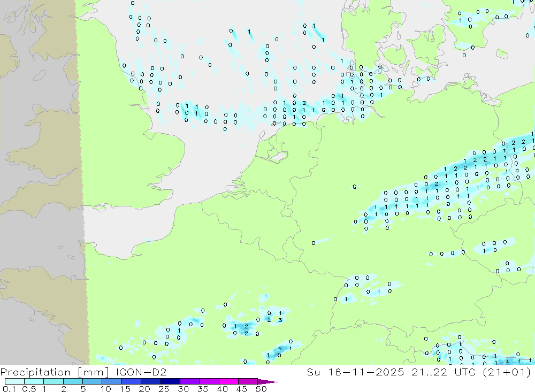Viewport: 535px width, 392px height.
Task: Click the '50' legend label
Action: pyautogui.click(x=261, y=389)
